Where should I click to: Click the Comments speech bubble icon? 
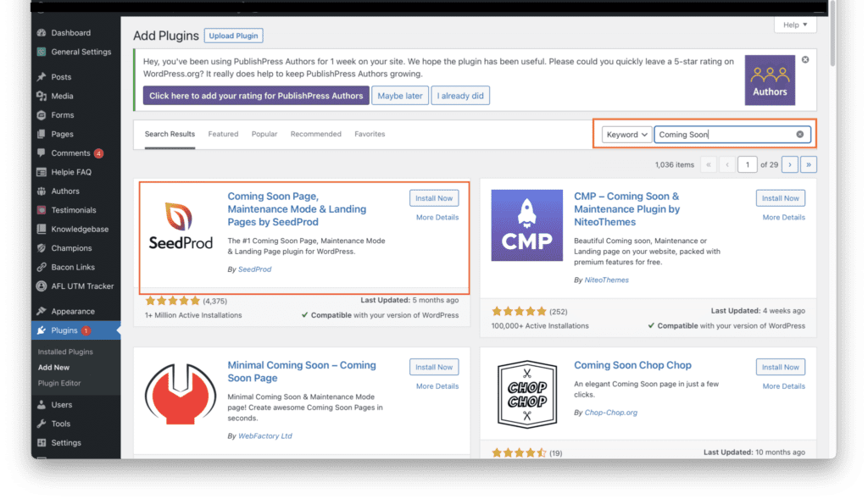click(x=42, y=153)
